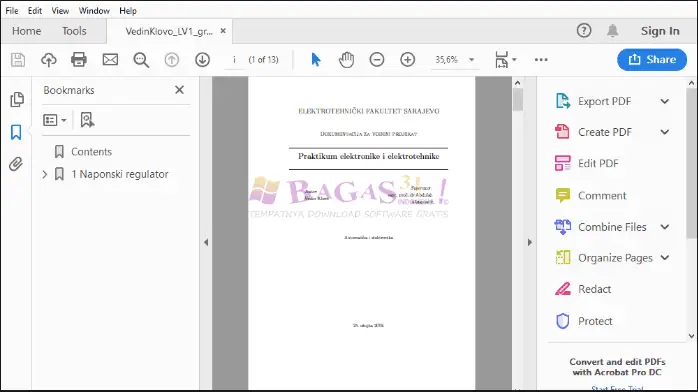Click the Zoom out minus icon
698x392 pixels.
(377, 60)
